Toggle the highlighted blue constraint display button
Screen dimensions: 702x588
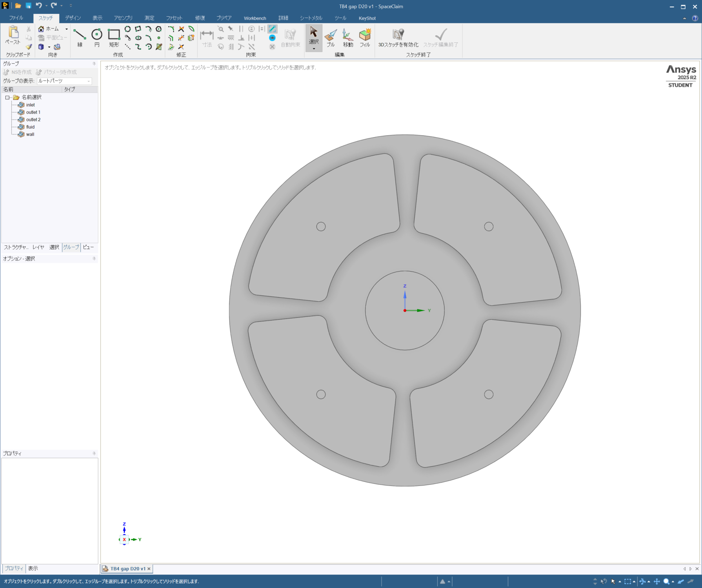(x=272, y=29)
